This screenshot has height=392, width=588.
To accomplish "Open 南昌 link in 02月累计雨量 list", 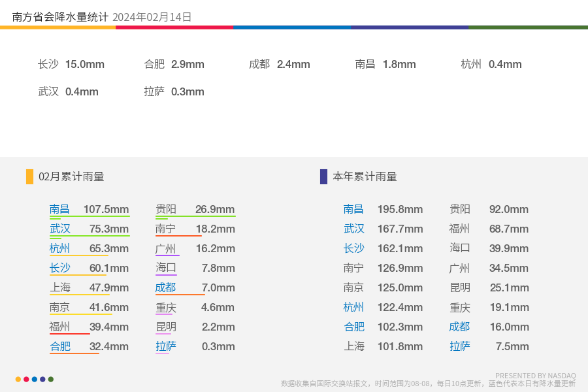I will (x=59, y=209).
